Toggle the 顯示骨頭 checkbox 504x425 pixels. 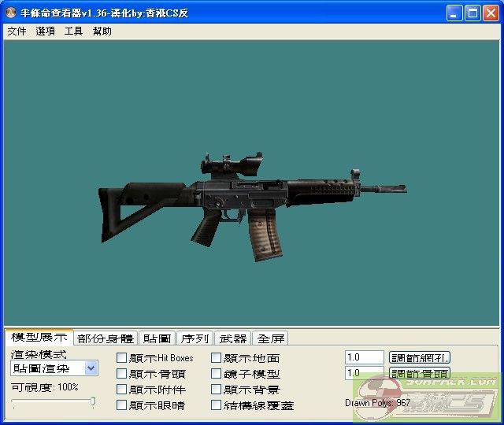coord(122,374)
